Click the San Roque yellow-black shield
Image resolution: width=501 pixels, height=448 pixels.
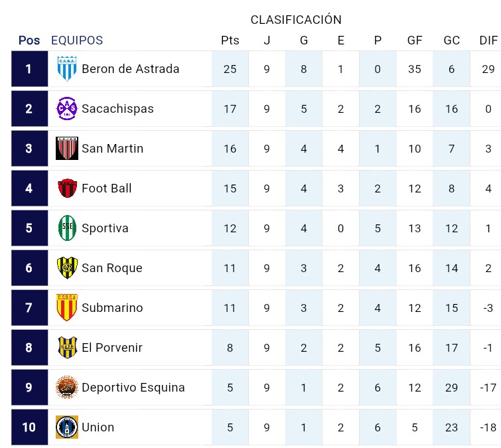(x=67, y=267)
